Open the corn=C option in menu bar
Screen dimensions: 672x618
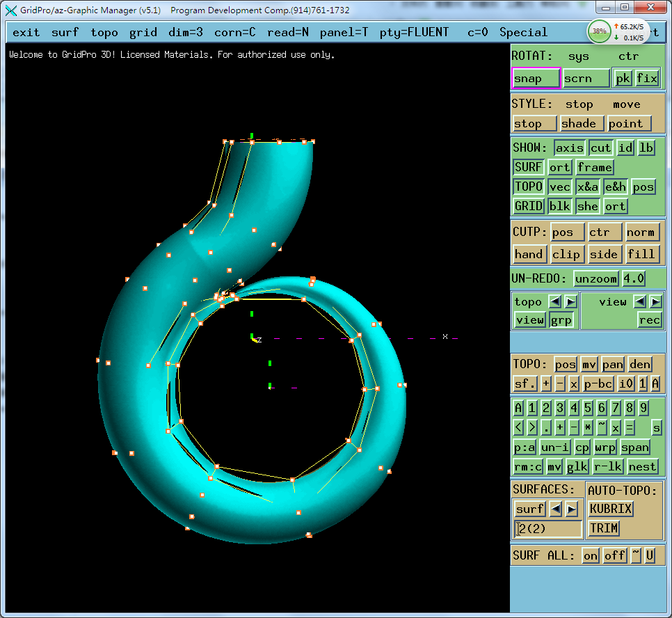(234, 33)
